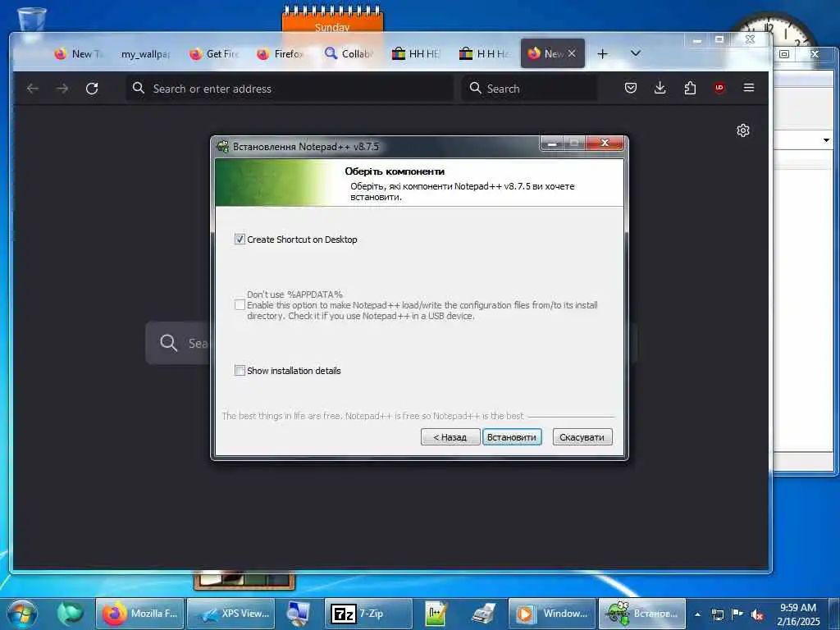
Task: Open the Notepad++ taskbar icon
Action: [x=435, y=614]
